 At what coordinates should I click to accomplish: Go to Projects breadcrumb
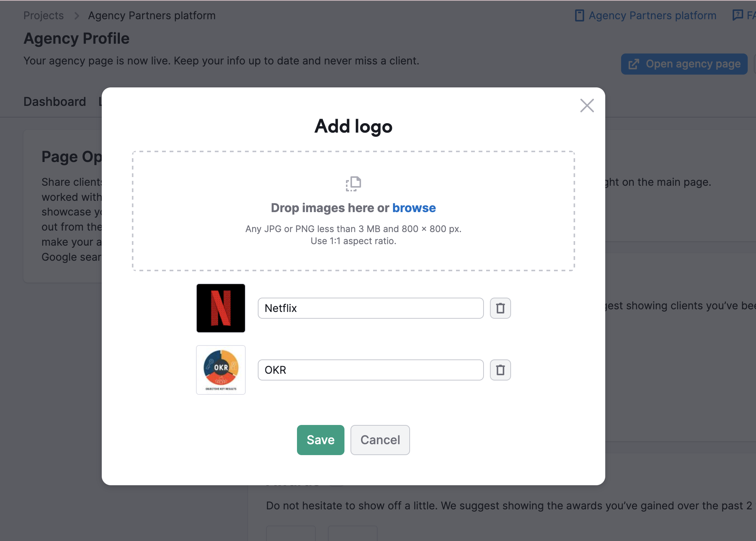[44, 15]
